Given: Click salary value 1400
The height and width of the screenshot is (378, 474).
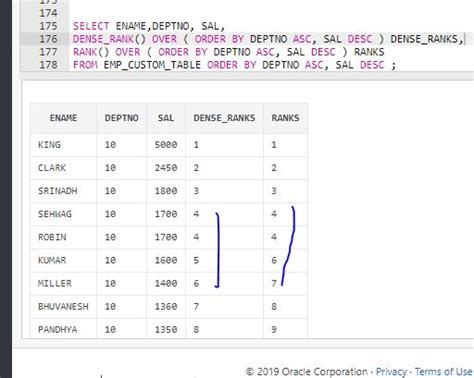Looking at the screenshot, I should (x=166, y=283).
